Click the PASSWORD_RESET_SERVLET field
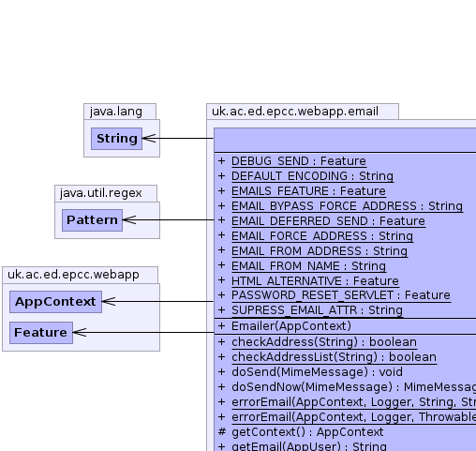Viewport: 476px width, 451px height. click(341, 295)
